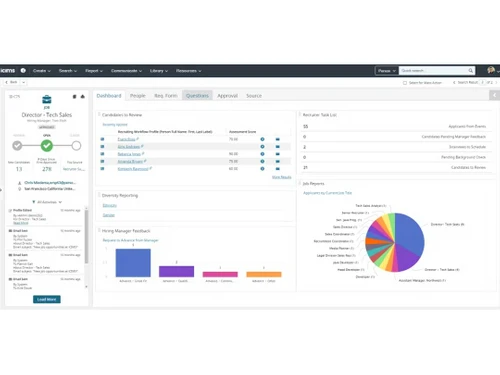Viewport: 500px width, 375px height.
Task: Open the Ethnicity diversity report link
Action: [x=110, y=205]
